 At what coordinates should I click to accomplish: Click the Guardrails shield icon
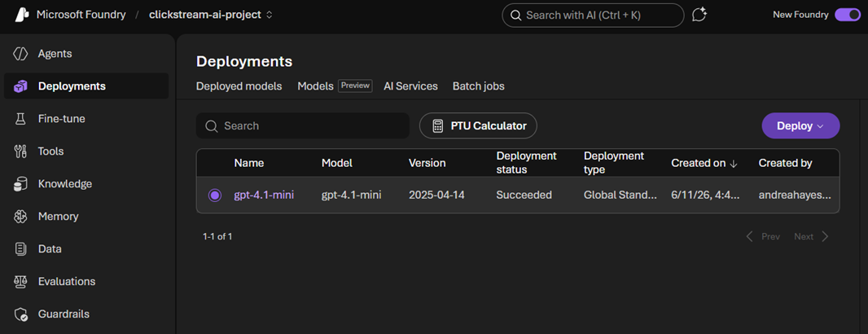point(20,314)
